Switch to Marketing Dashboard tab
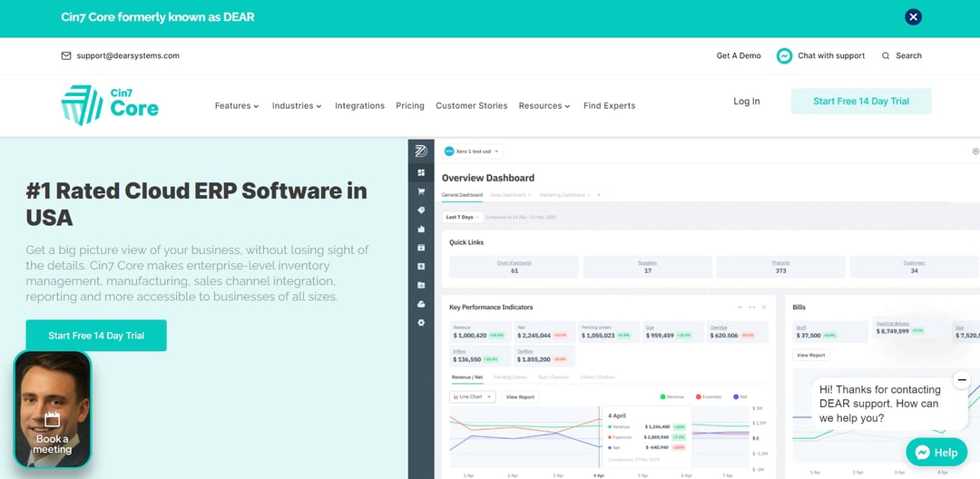 [x=563, y=195]
